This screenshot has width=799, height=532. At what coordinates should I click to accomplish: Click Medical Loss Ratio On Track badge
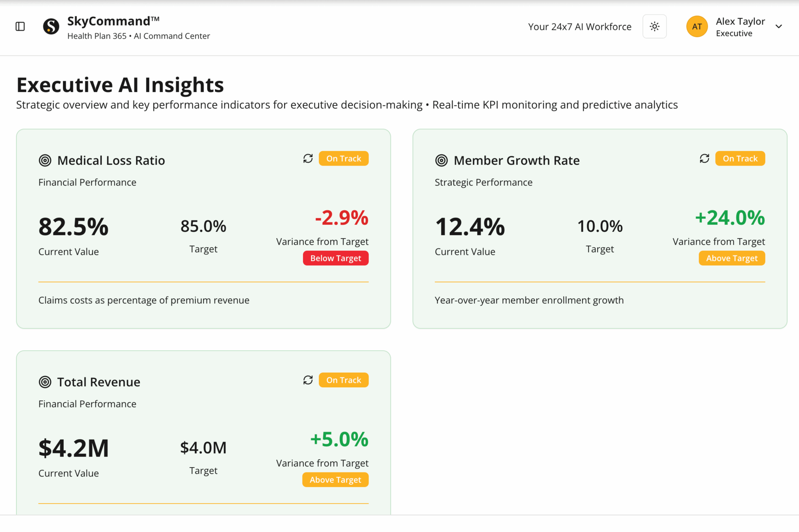pyautogui.click(x=343, y=158)
